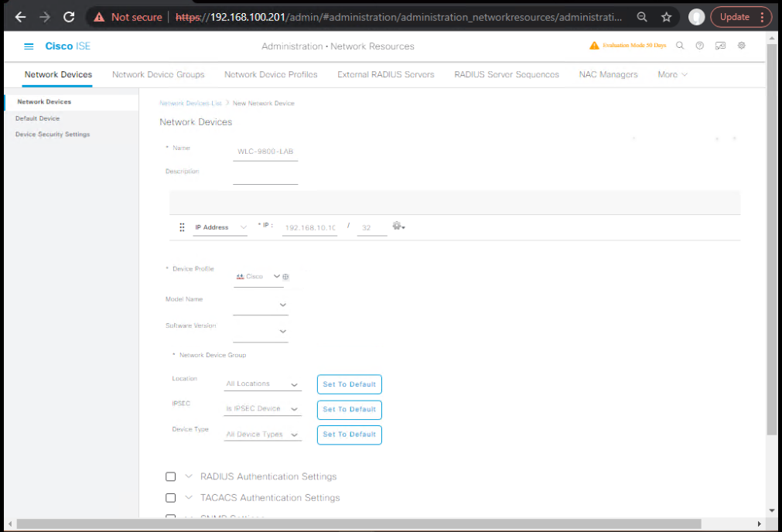Enable RADIUS Authentication Settings checkbox
782x532 pixels.
click(171, 476)
